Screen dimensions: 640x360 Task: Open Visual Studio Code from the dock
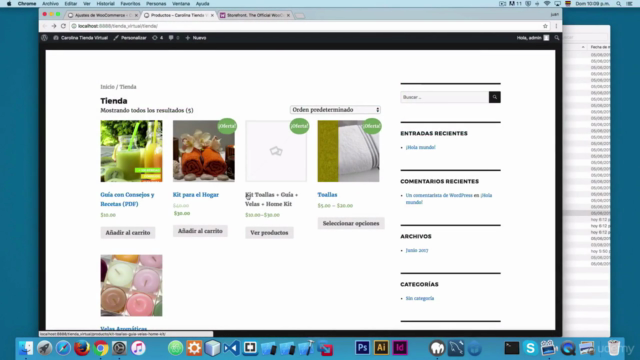[x=231, y=348]
